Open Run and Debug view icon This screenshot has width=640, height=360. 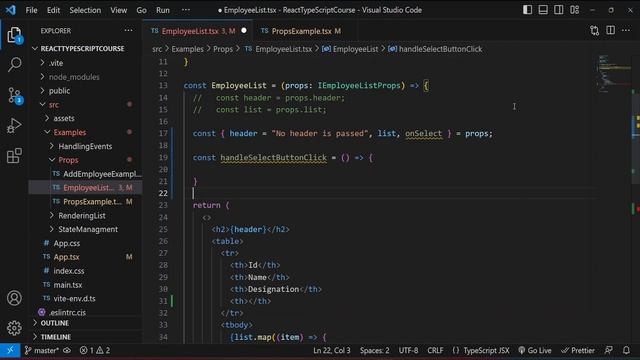(14, 125)
